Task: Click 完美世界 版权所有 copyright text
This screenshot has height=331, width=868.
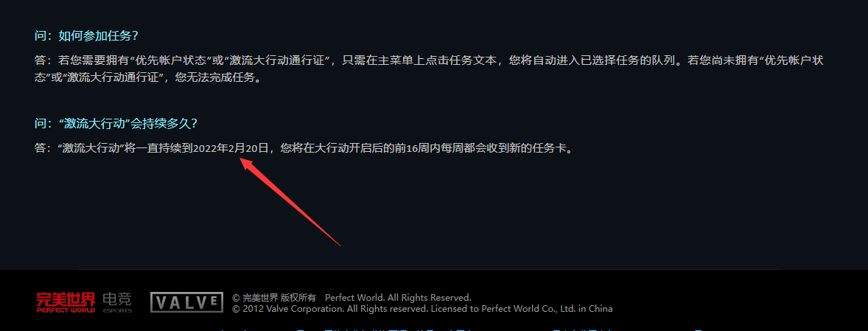Action: (x=274, y=298)
